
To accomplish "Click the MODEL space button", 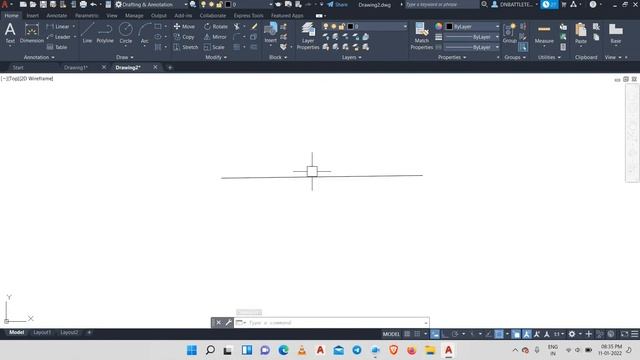I will click(x=391, y=334).
